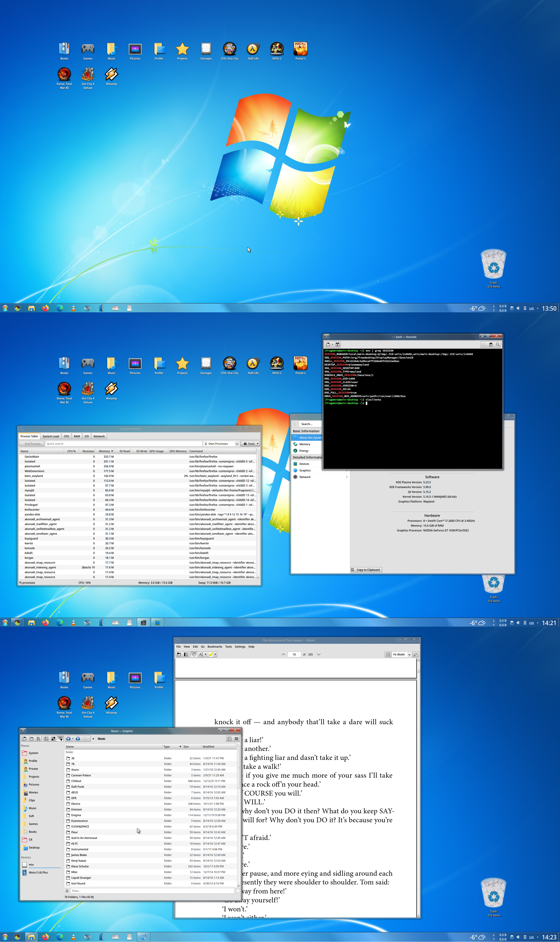Switch Dolphin to Compact view mode

53,738
